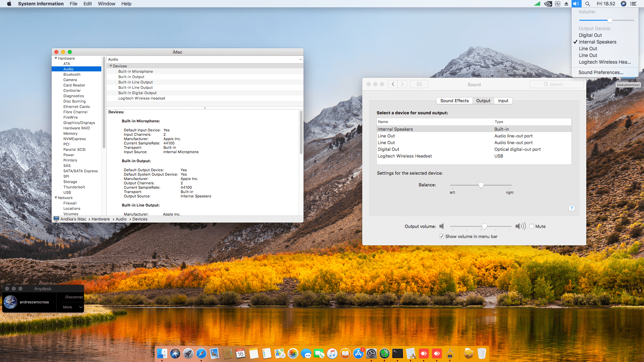Click Show All grid button in Sound
This screenshot has height=362, width=644.
coord(419,84)
